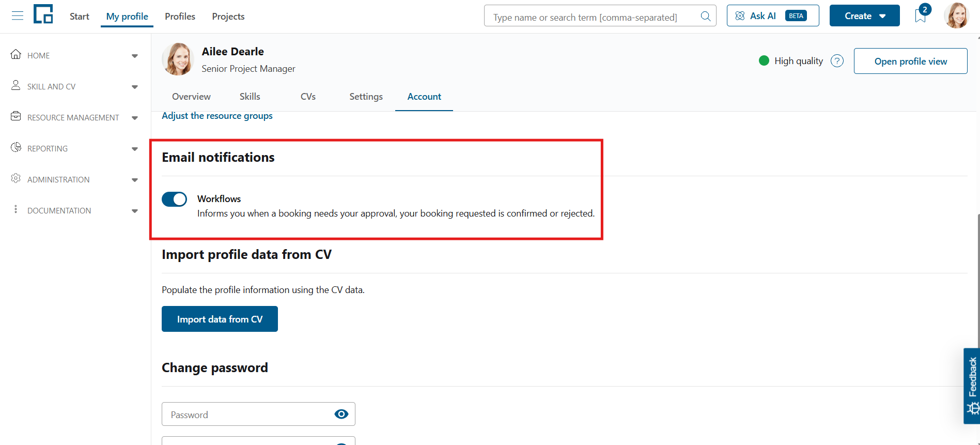Image resolution: width=980 pixels, height=445 pixels.
Task: Expand the SKILL AND CV section arrow
Action: pyautogui.click(x=135, y=87)
